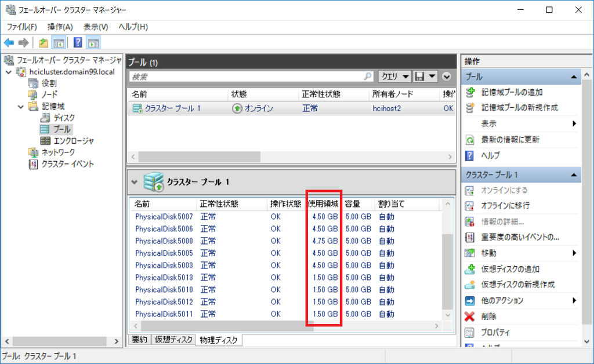Image resolution: width=594 pixels, height=364 pixels.
Task: Click the 情報の詳細... action
Action: [502, 222]
